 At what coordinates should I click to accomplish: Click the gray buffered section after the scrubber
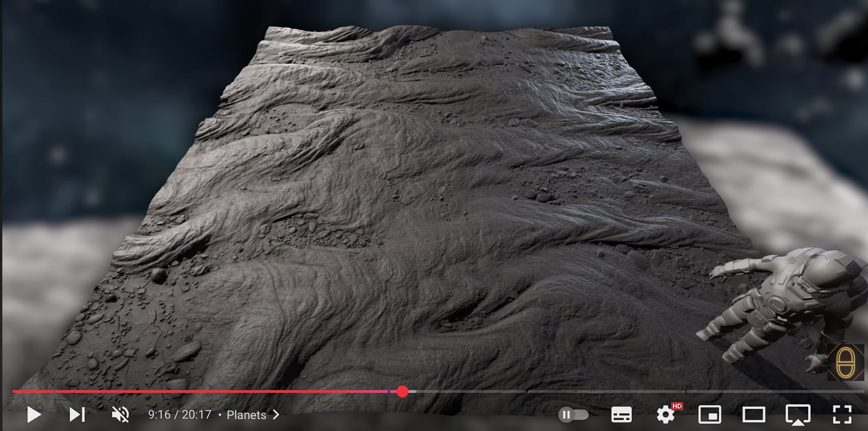[412, 391]
